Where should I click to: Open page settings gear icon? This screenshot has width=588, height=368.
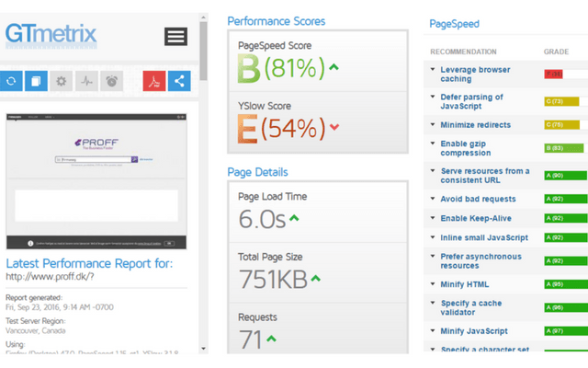click(x=62, y=81)
